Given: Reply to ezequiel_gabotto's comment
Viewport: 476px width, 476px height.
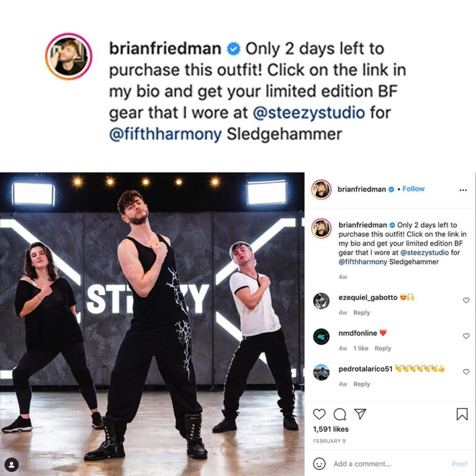Looking at the screenshot, I should tap(361, 312).
